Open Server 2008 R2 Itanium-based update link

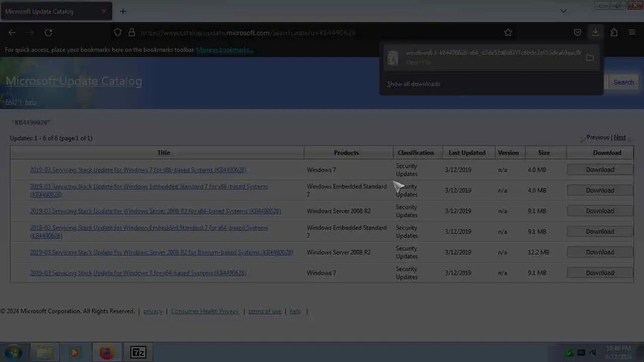tap(162, 252)
